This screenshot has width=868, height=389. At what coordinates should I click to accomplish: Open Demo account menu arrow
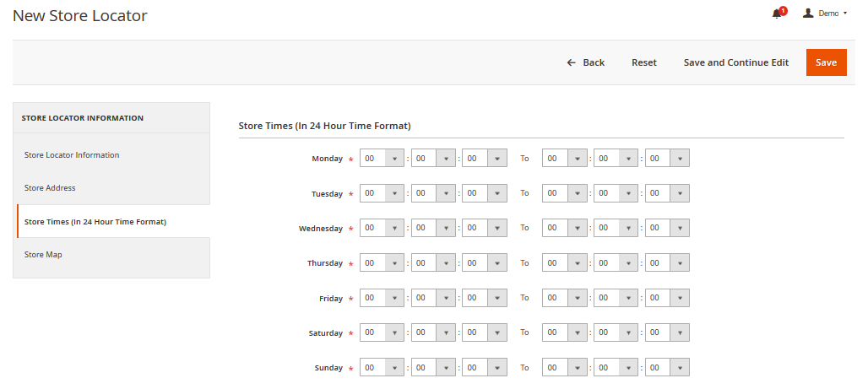845,14
